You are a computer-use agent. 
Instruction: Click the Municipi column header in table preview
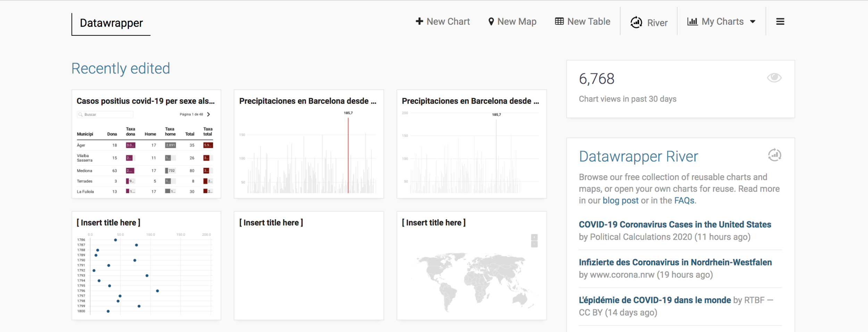click(x=85, y=134)
